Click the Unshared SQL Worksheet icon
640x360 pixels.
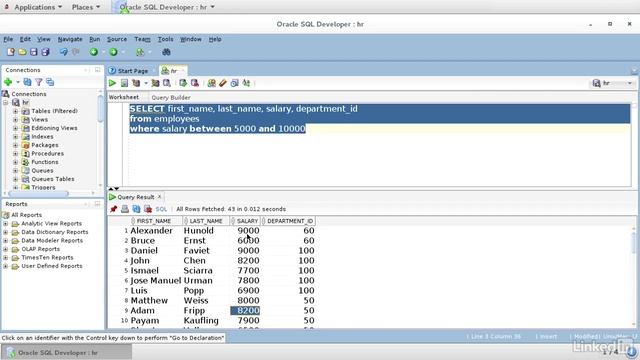click(x=211, y=83)
